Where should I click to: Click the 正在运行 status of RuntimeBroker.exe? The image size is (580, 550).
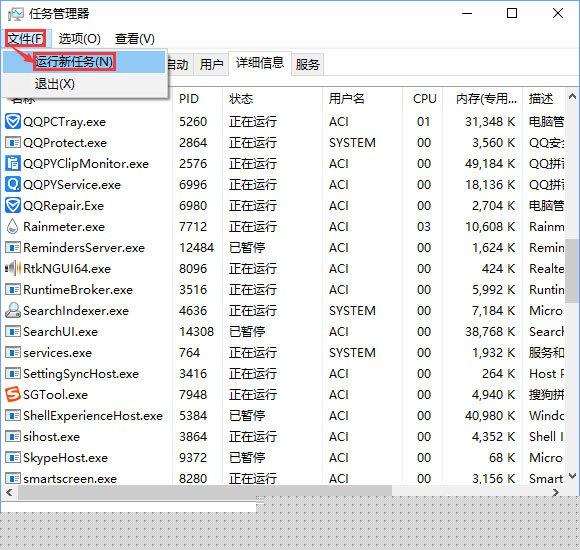click(253, 289)
